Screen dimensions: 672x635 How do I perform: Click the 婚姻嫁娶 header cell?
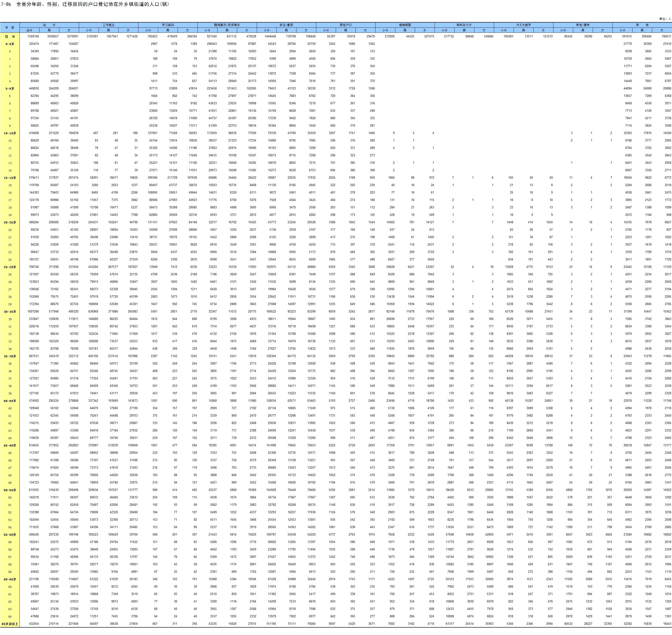click(x=405, y=25)
